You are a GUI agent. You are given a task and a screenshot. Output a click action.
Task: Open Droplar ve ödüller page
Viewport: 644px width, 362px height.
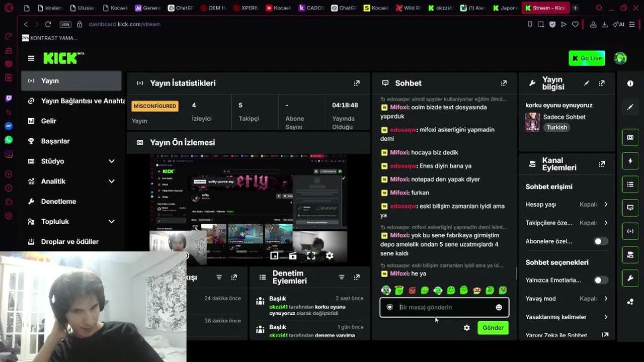click(71, 242)
